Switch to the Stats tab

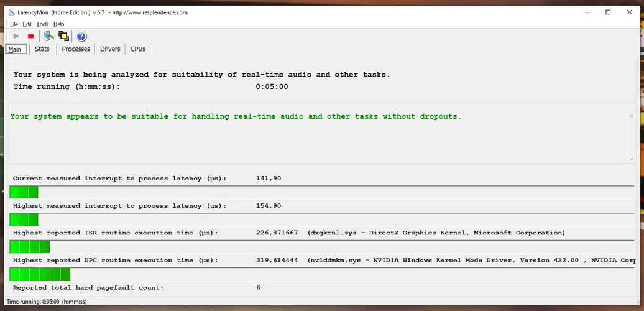(42, 49)
